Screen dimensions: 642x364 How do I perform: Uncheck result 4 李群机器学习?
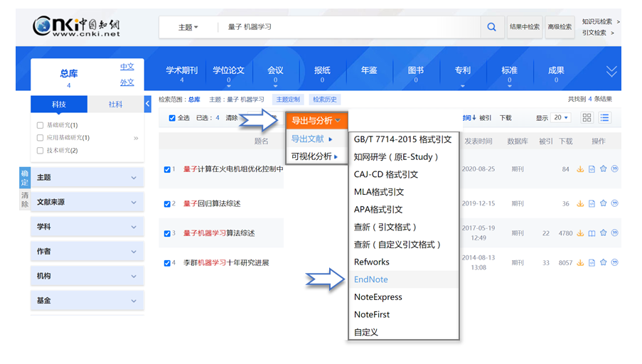click(x=167, y=263)
